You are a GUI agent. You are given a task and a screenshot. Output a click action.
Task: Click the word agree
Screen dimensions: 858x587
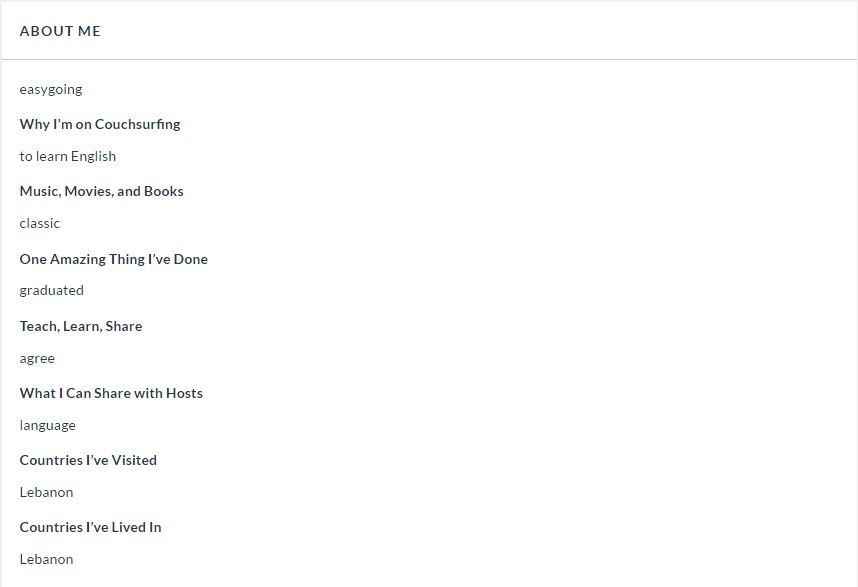37,359
